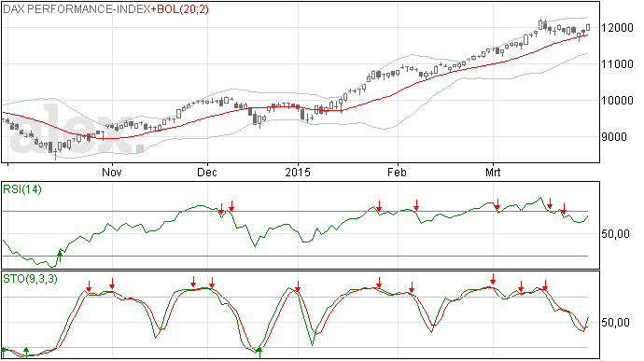Viewport: 644px width, 361px height.
Task: Click the last red arrow on the RSI line
Action: point(564,209)
